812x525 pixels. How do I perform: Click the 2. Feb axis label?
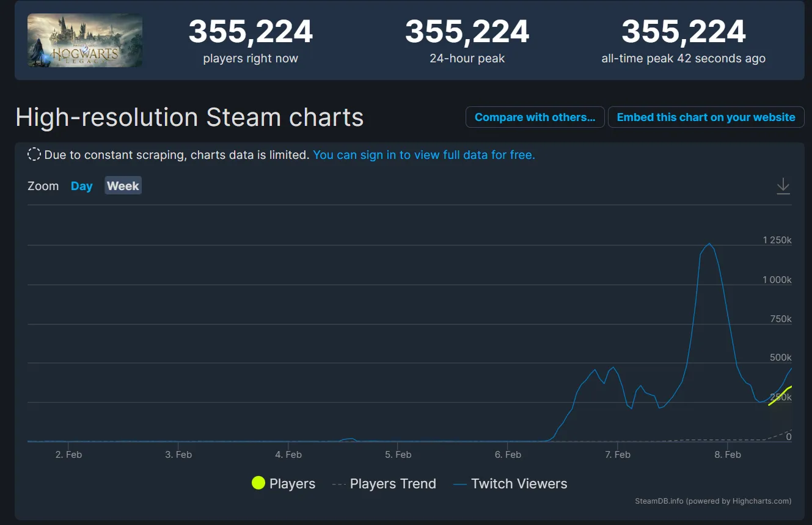[68, 454]
